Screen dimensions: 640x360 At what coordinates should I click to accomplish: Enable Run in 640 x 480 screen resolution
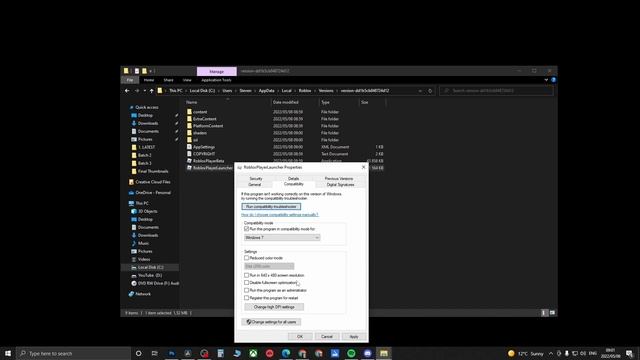(x=247, y=275)
